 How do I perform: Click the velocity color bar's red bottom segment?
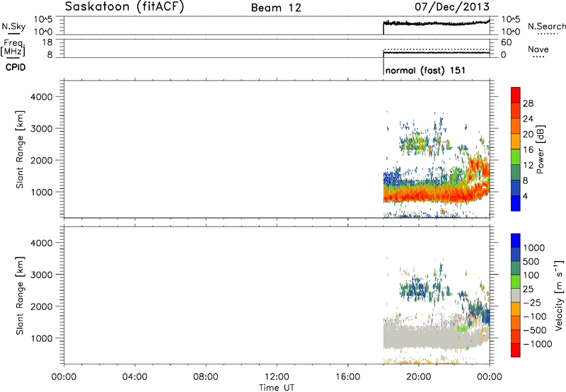click(x=516, y=350)
